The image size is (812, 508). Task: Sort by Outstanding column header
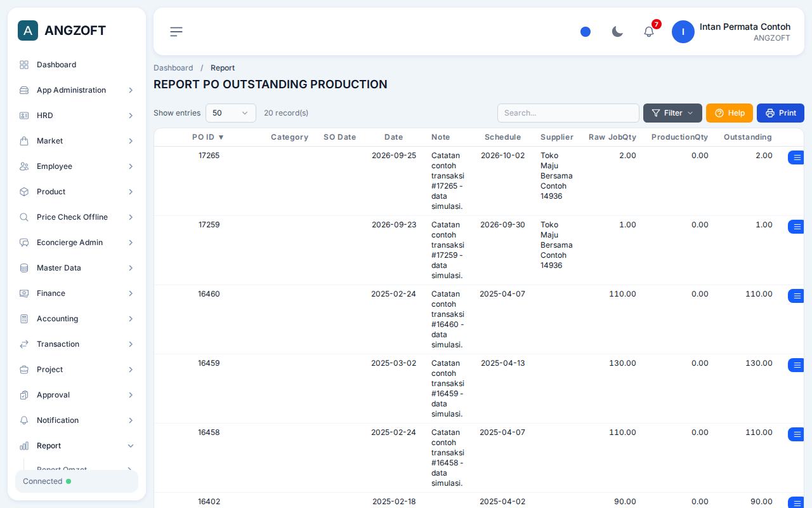(x=748, y=137)
